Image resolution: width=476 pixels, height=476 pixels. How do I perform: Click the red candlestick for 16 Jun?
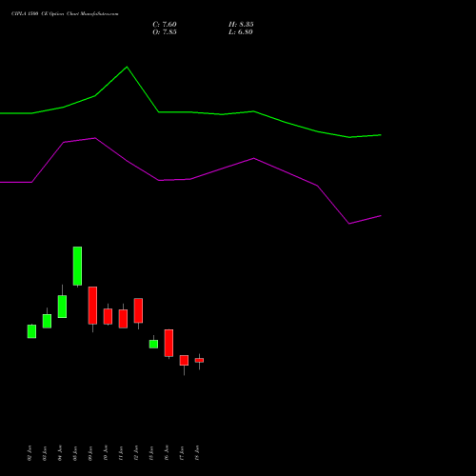(169, 343)
